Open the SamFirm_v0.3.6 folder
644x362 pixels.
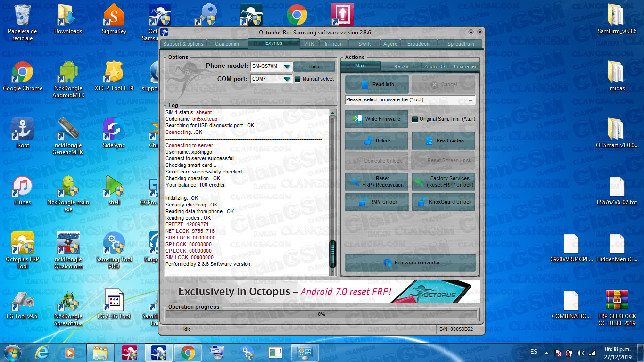tap(617, 19)
